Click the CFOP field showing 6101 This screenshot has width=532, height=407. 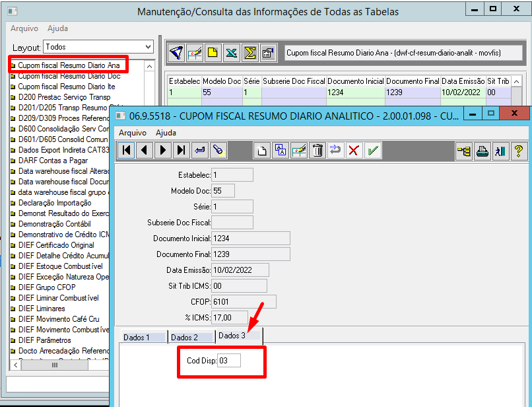(244, 302)
